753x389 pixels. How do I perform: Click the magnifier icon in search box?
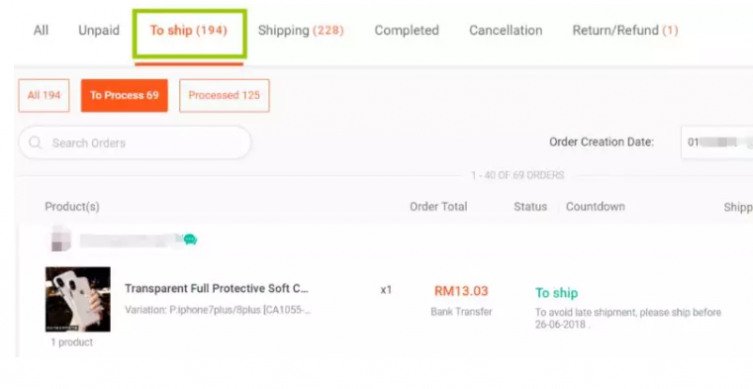pos(35,143)
